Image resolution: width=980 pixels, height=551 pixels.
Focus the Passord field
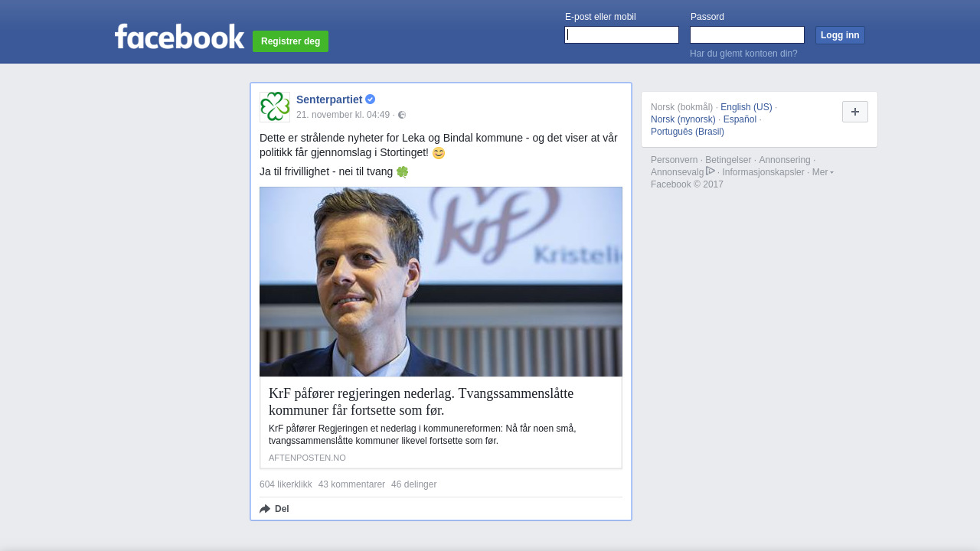pyautogui.click(x=747, y=35)
